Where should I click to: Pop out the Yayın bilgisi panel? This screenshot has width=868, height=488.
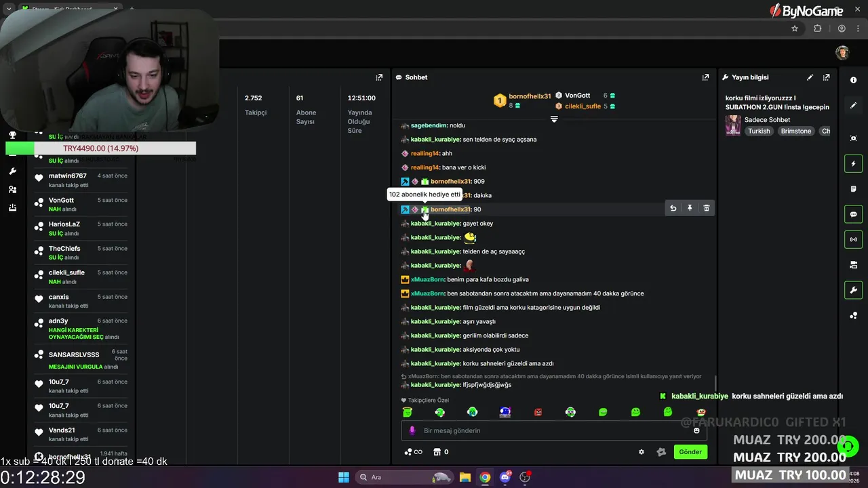pyautogui.click(x=826, y=77)
